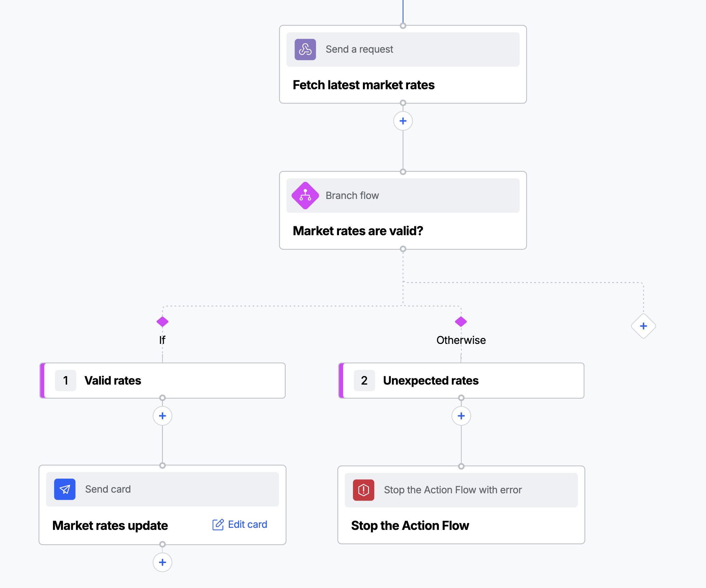Select the Unexpected rates branch condition
The height and width of the screenshot is (588, 706).
(461, 380)
